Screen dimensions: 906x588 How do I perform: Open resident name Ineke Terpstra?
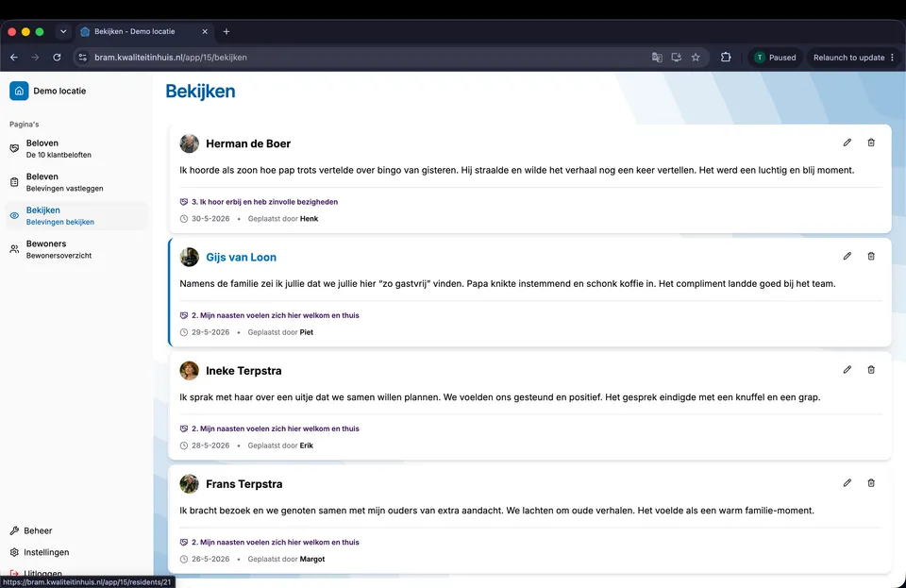pos(243,370)
